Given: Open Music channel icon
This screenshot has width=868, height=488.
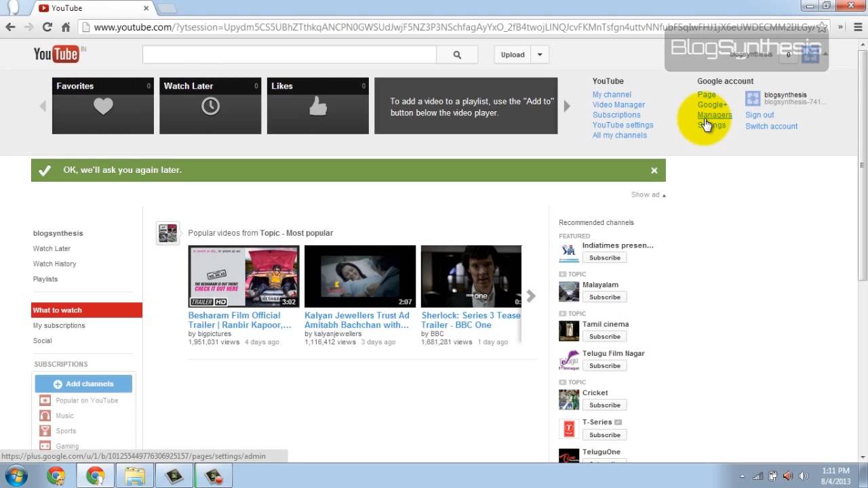Looking at the screenshot, I should (x=45, y=415).
